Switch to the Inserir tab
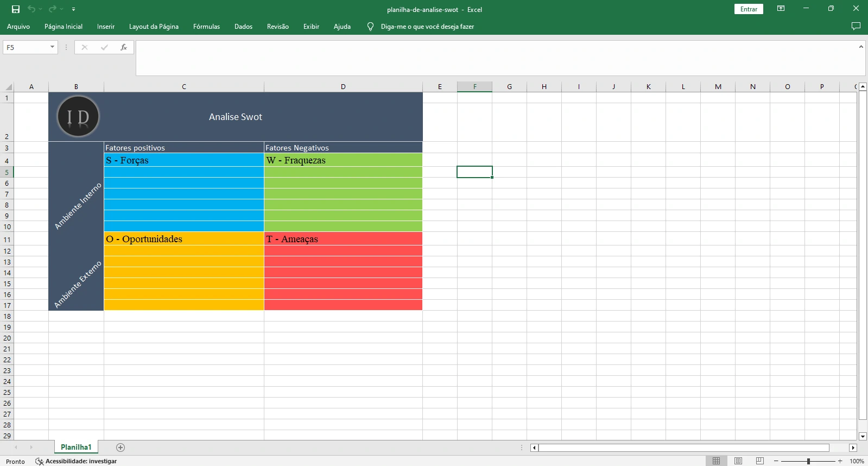This screenshot has width=868, height=466. coord(106,26)
